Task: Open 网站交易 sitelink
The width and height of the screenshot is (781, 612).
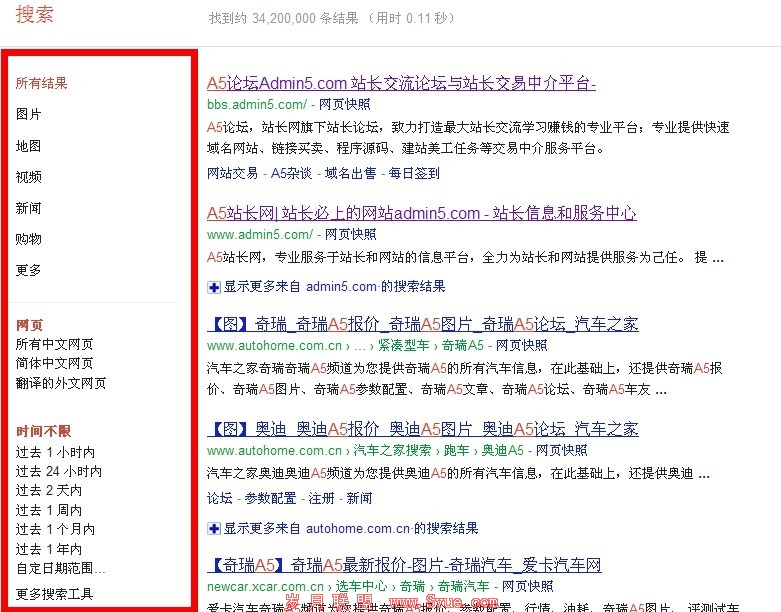Action: click(x=233, y=173)
